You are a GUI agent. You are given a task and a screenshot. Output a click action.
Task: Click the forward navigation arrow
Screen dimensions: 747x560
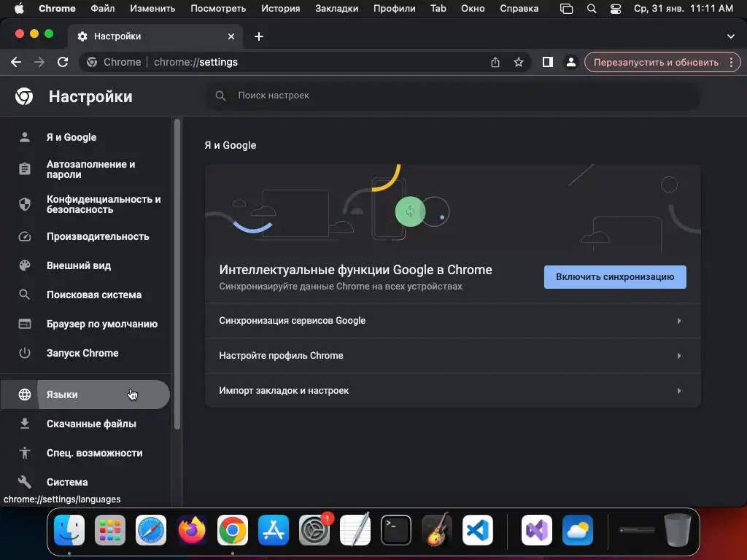(39, 63)
